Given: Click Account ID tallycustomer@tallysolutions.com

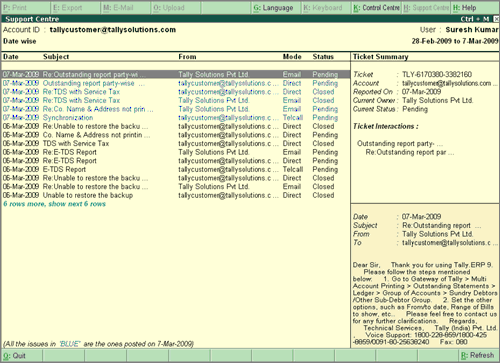Looking at the screenshot, I should tap(113, 30).
